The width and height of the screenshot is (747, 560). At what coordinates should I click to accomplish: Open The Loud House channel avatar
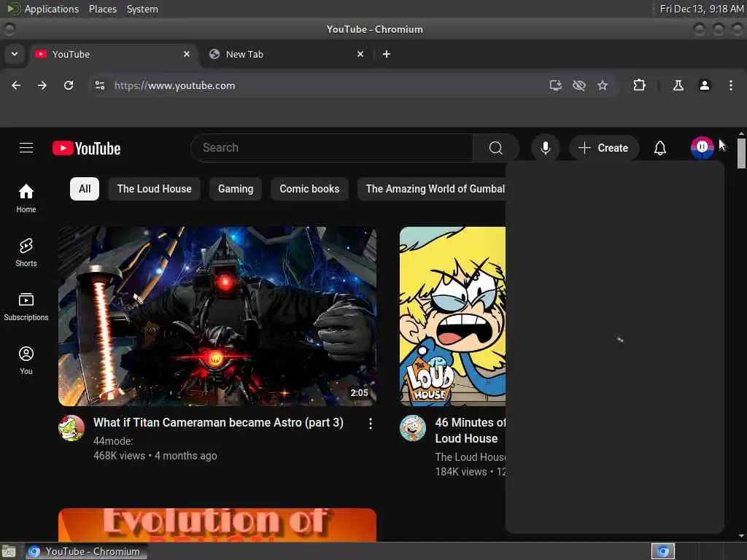click(x=413, y=427)
